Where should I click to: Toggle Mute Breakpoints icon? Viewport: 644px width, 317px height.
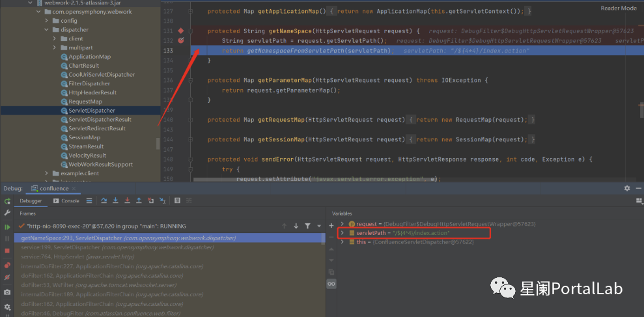[x=7, y=277]
